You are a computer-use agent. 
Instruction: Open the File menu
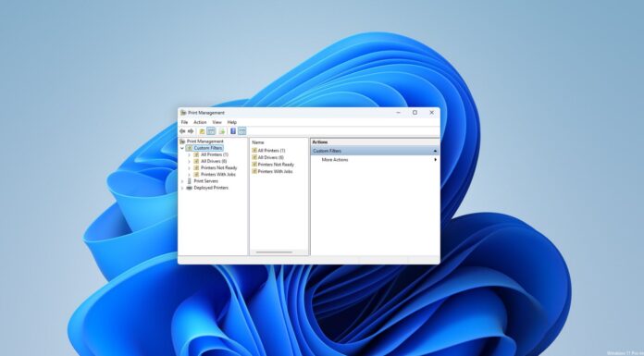point(184,122)
